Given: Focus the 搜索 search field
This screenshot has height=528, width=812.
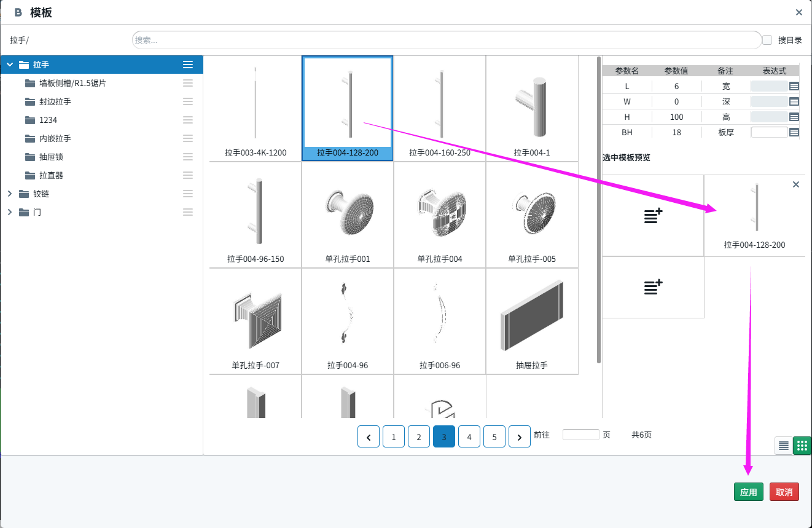Looking at the screenshot, I should point(447,40).
